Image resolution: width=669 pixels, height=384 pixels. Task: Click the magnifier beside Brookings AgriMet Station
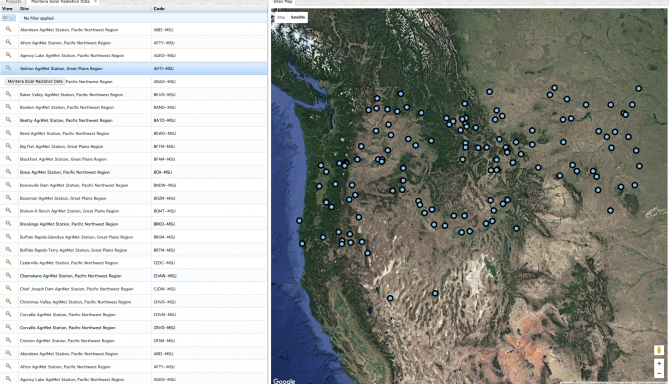[8, 224]
